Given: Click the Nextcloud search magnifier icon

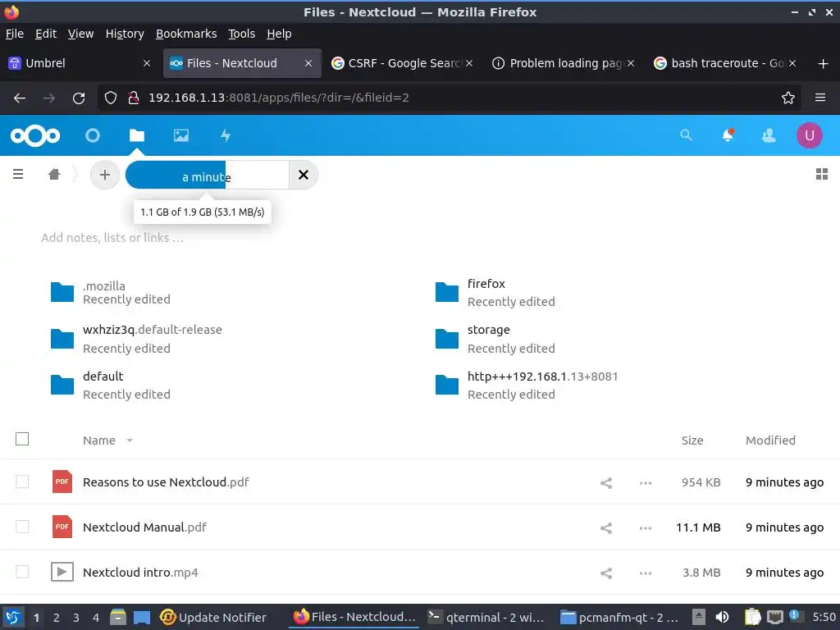Looking at the screenshot, I should tap(686, 135).
